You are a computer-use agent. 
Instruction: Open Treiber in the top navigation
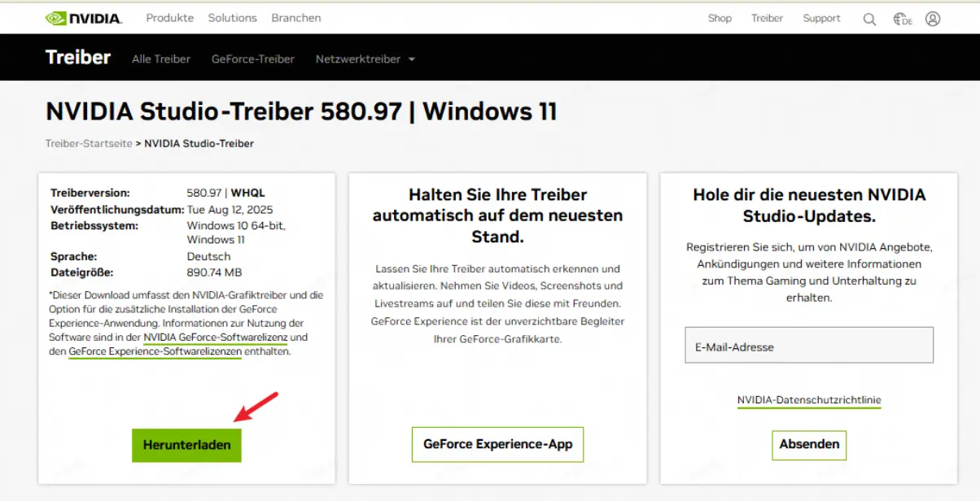pyautogui.click(x=768, y=18)
